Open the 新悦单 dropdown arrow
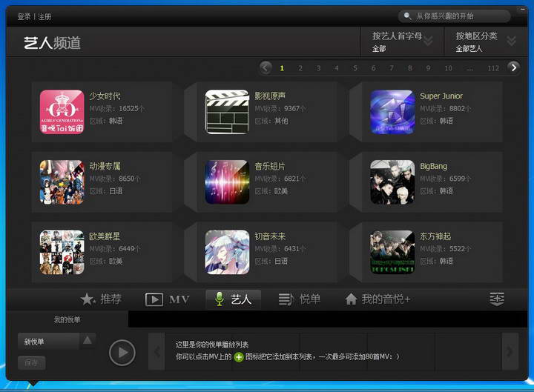This screenshot has height=392, width=534. pos(88,340)
